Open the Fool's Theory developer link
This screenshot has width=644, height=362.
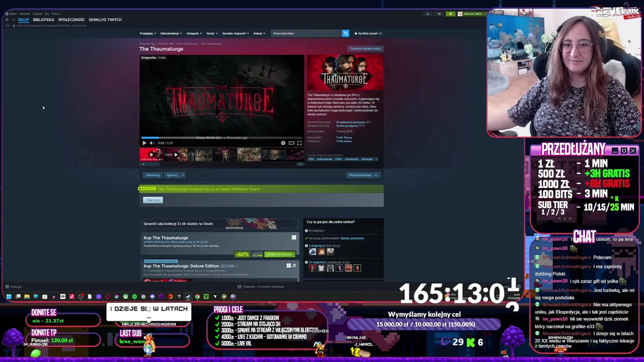[x=344, y=138]
